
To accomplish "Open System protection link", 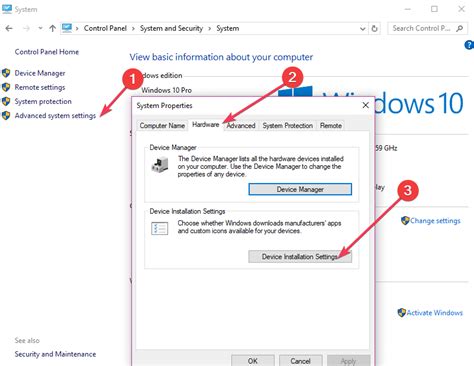I will [x=43, y=101].
